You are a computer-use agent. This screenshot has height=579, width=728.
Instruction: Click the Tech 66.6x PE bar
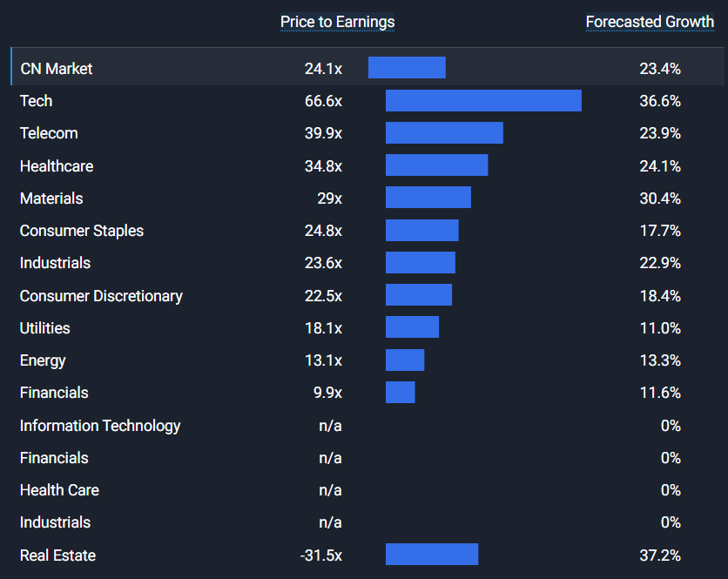pyautogui.click(x=483, y=101)
